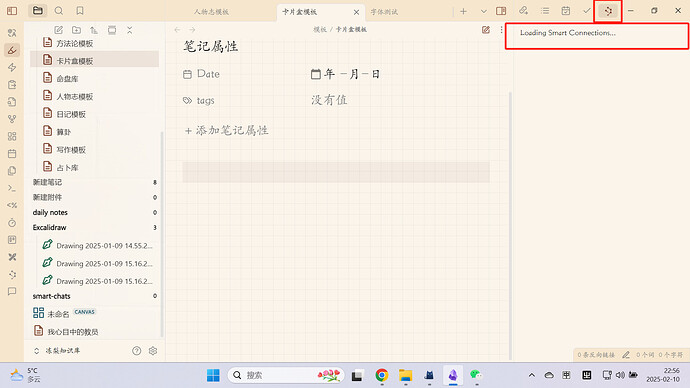Open the 冻梨知识库 vault switcher

pos(57,351)
